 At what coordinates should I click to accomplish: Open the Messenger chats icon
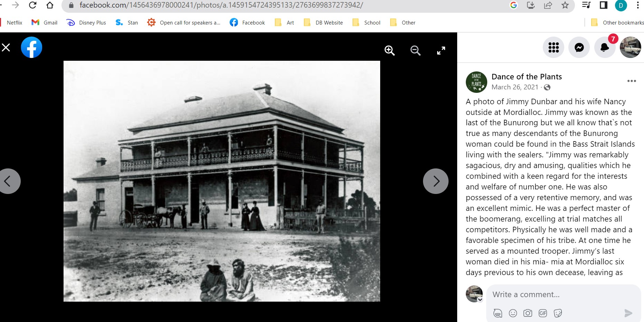[579, 47]
